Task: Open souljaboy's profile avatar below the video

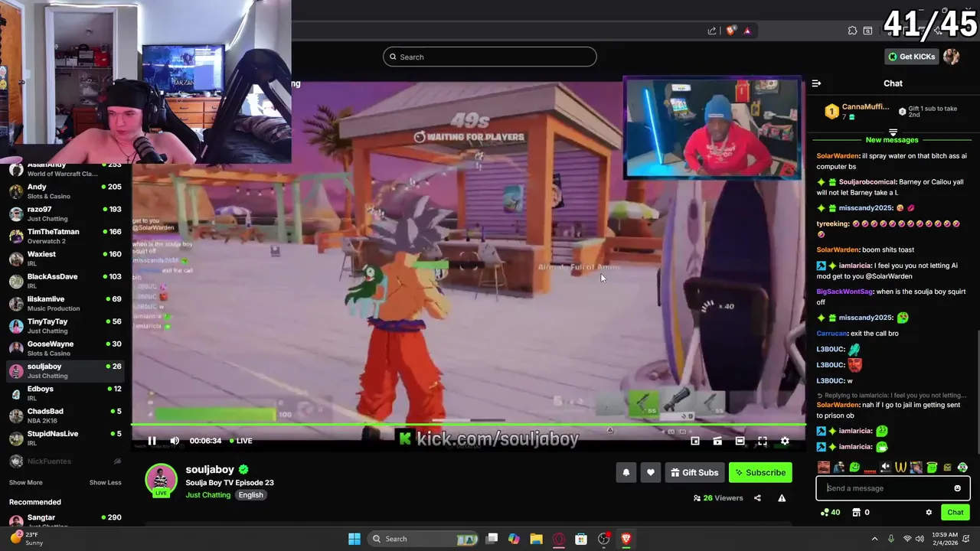Action: [161, 480]
